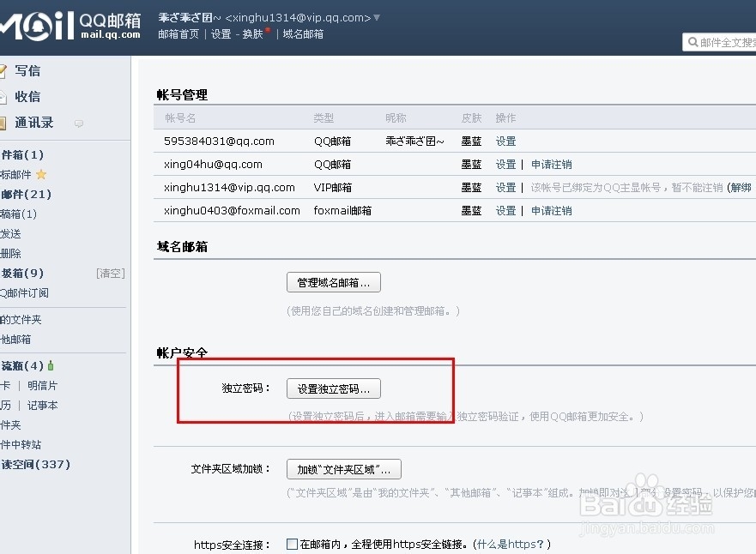Open the account switcher dropdown arrow
This screenshot has width=756, height=554.
375,16
